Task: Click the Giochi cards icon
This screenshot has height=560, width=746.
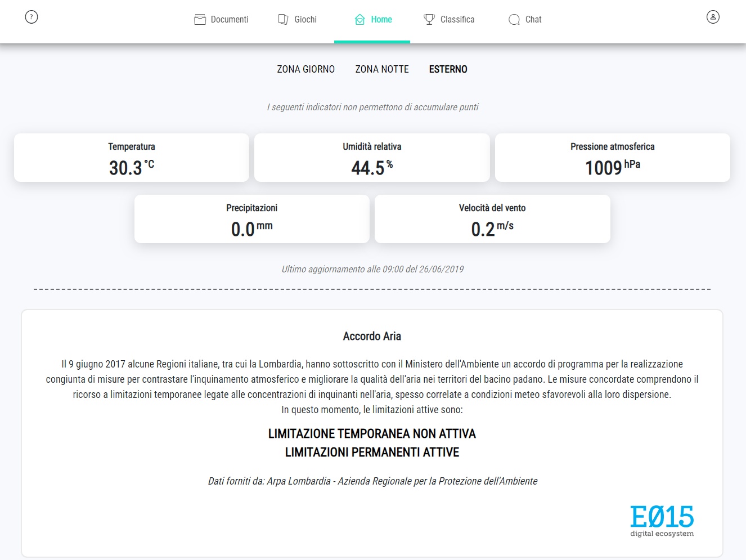Action: (x=284, y=20)
